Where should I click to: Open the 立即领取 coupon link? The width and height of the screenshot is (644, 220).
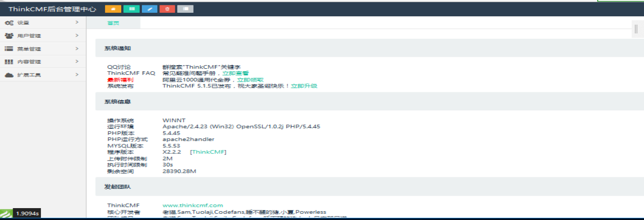(250, 80)
